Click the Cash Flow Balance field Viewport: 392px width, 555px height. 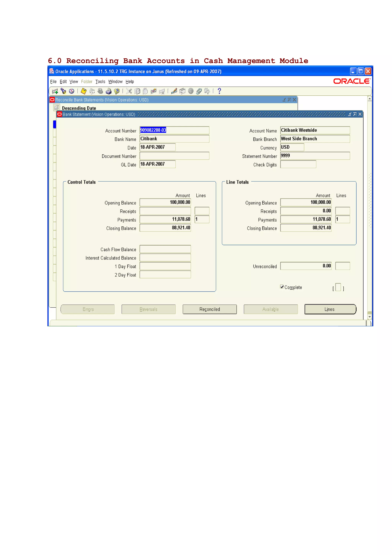165,249
